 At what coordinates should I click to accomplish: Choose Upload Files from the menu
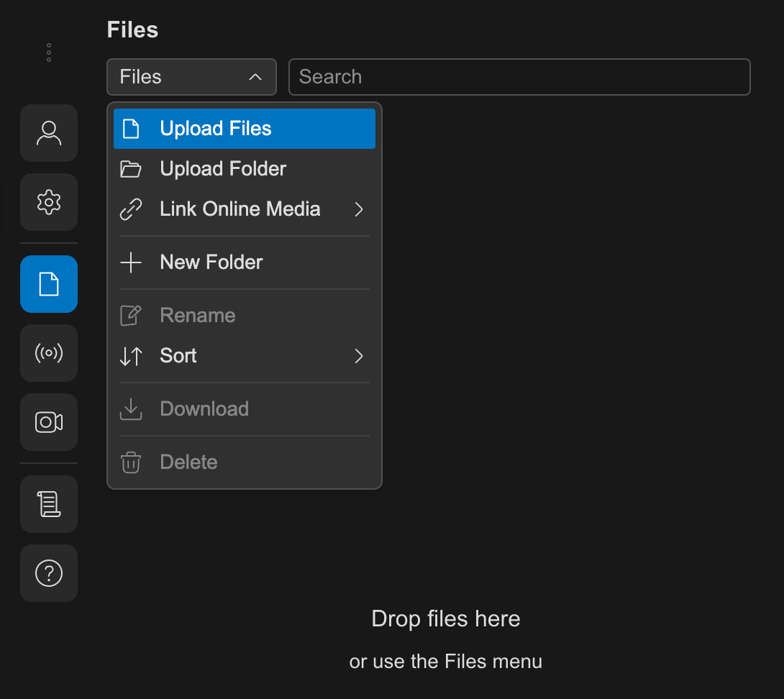click(x=245, y=129)
